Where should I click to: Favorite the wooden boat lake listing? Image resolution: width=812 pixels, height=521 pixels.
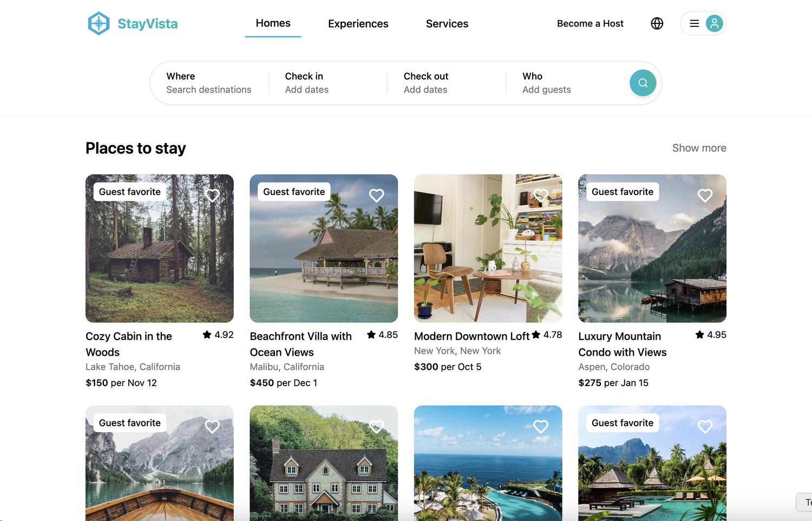click(212, 427)
